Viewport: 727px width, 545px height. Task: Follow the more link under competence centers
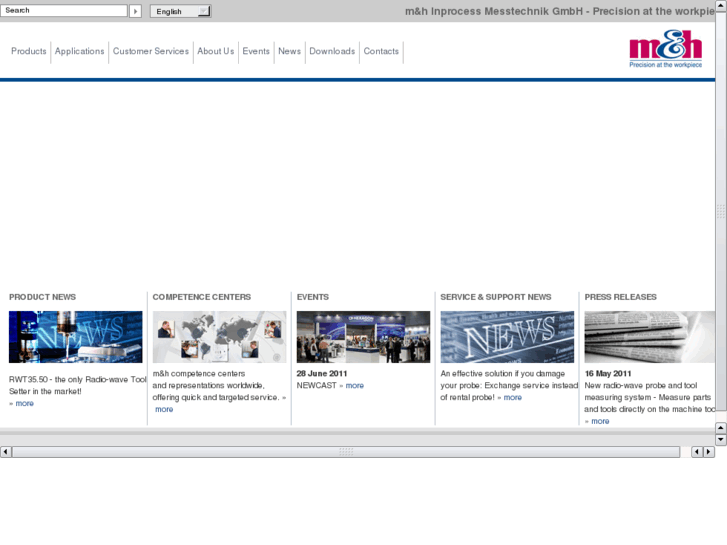click(x=164, y=410)
